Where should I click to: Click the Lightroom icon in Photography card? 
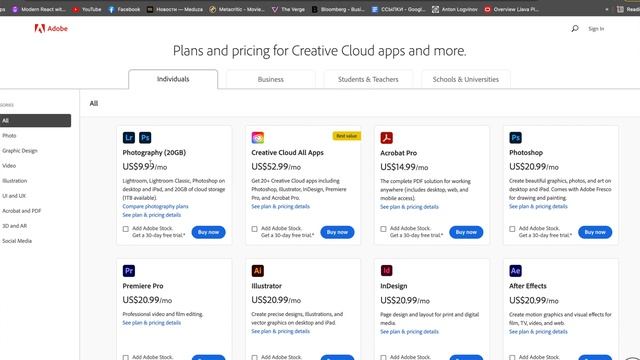tap(129, 138)
